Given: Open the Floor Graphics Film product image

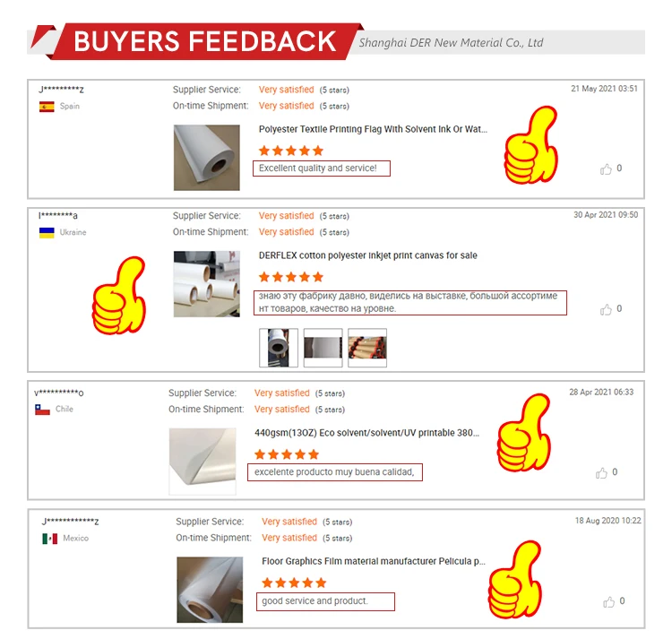Looking at the screenshot, I should pos(210,590).
